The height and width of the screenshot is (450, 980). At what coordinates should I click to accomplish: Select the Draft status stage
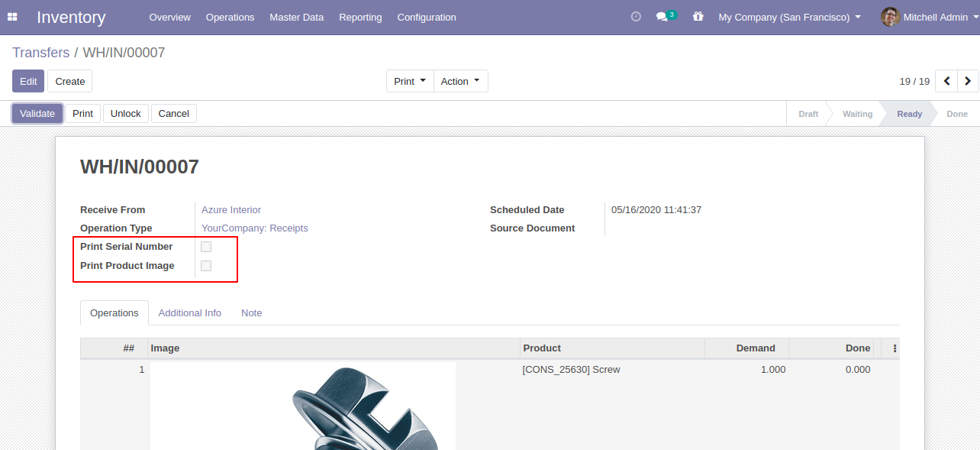[x=808, y=114]
